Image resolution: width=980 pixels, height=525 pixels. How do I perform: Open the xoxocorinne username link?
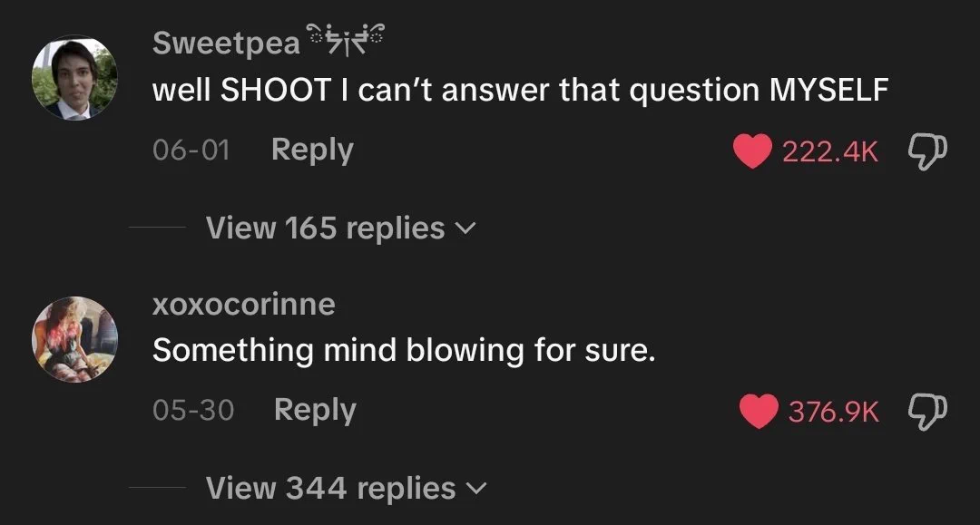click(244, 305)
